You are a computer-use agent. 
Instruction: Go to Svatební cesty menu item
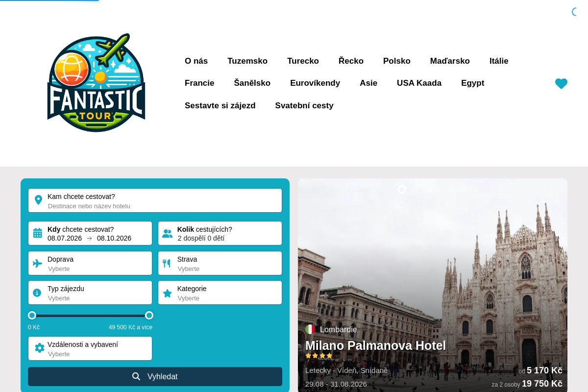(x=304, y=105)
